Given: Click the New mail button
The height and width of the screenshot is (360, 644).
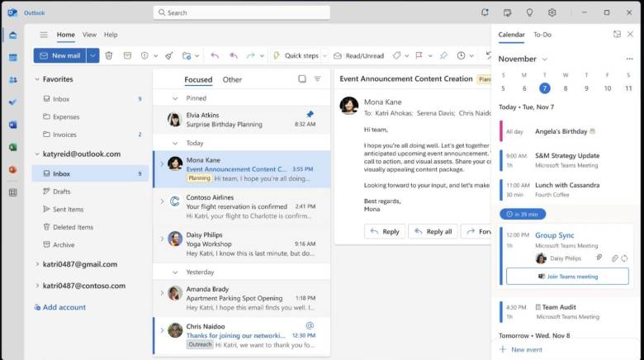Looking at the screenshot, I should (x=60, y=55).
